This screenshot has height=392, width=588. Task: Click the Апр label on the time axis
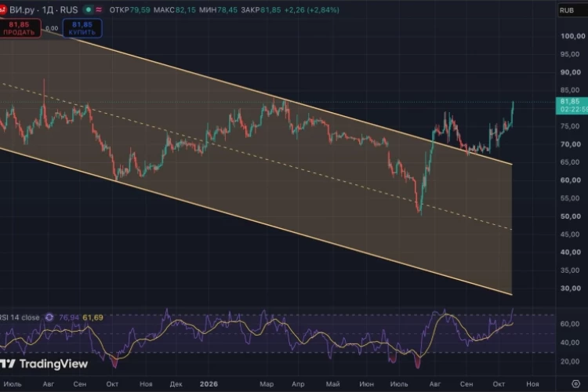[298, 383]
